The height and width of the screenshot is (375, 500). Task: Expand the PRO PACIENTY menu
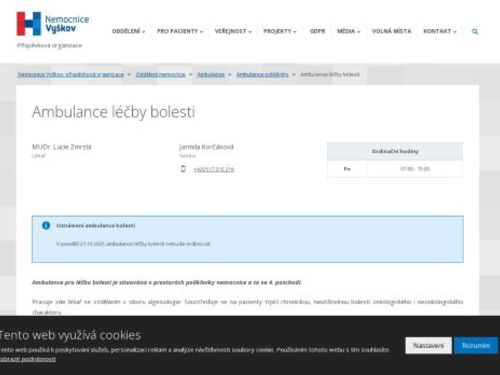point(180,31)
